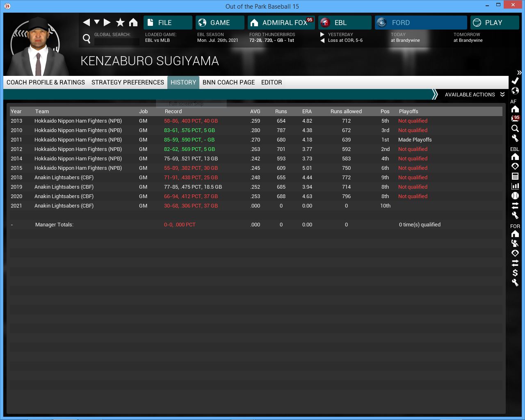Open the FILE menu
This screenshot has width=525, height=420.
(x=168, y=23)
